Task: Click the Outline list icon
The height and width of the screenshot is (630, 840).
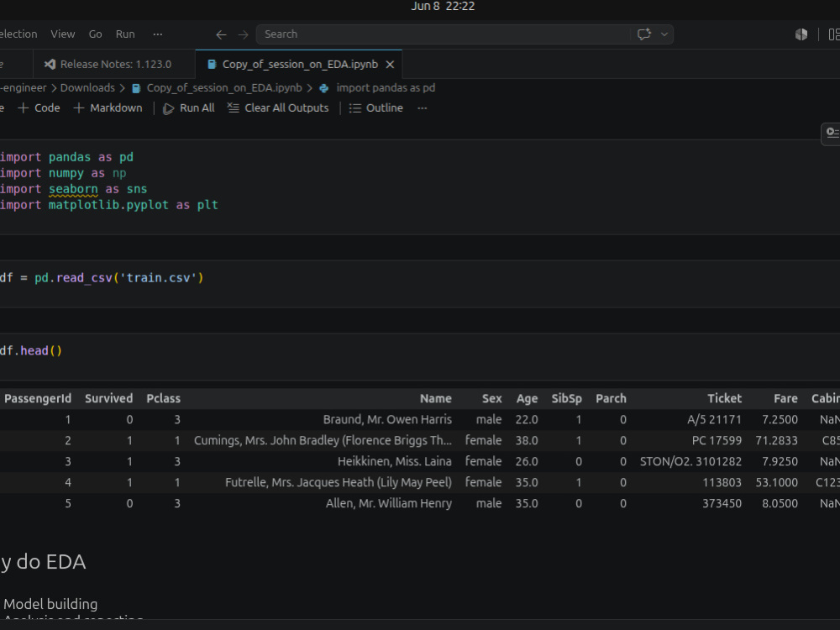Action: [x=354, y=108]
